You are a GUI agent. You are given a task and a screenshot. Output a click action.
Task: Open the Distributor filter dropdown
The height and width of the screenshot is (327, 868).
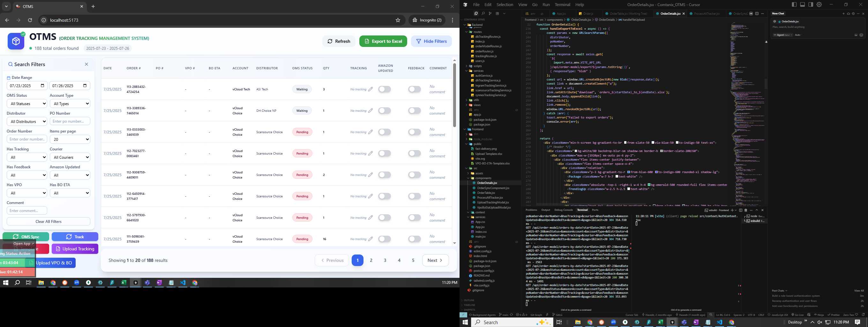click(x=27, y=121)
